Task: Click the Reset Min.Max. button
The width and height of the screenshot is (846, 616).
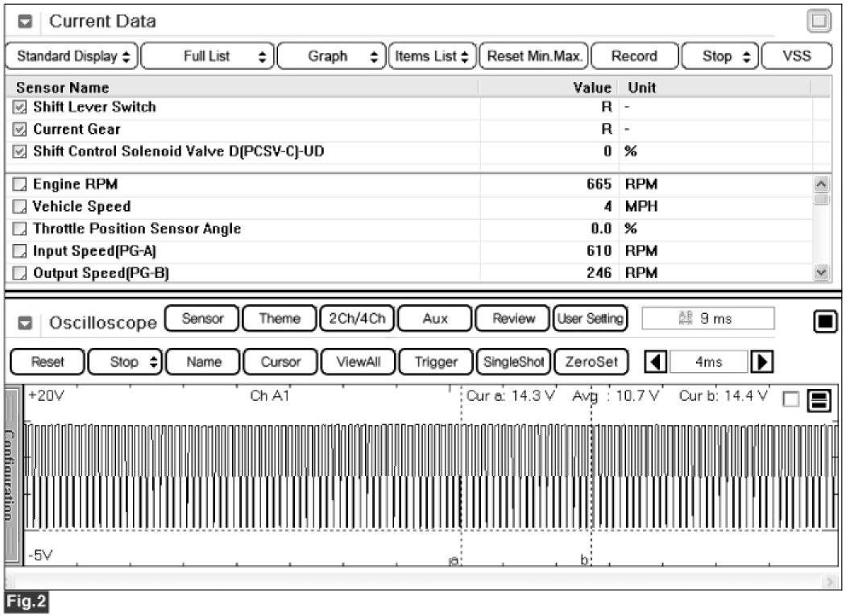Action: point(534,56)
